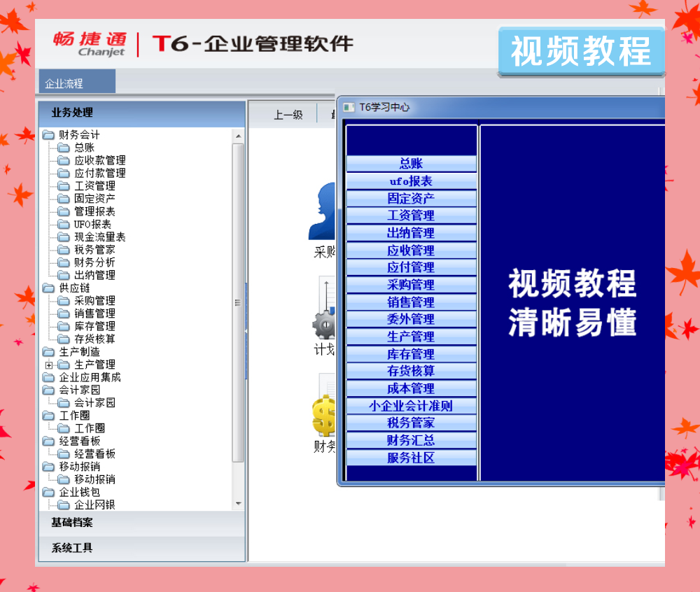Select 管理报表 in the business tree

click(94, 211)
